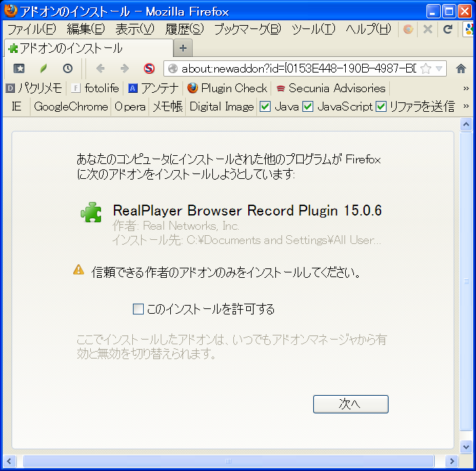
Task: Open the ツール(T) menu
Action: [313, 29]
